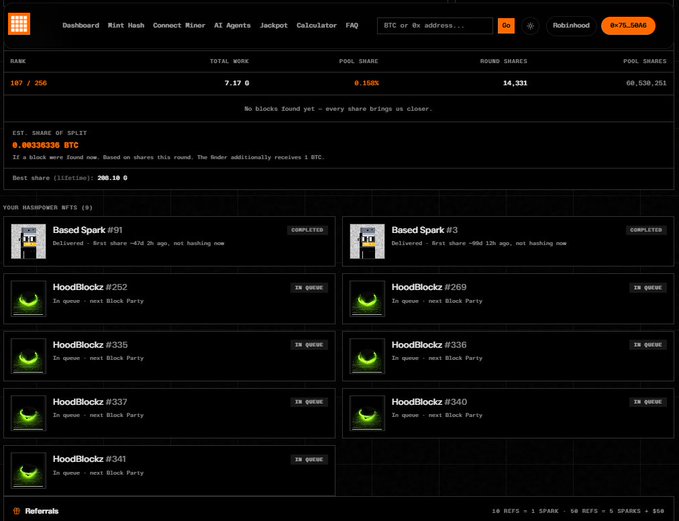Click the HoodBlockz #341 title
Viewport: 679px width, 521px height.
[89, 459]
